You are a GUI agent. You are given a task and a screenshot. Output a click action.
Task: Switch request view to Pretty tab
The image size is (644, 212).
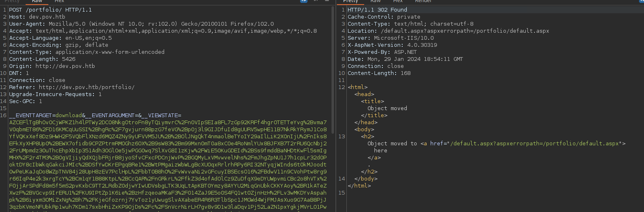[x=12, y=1]
